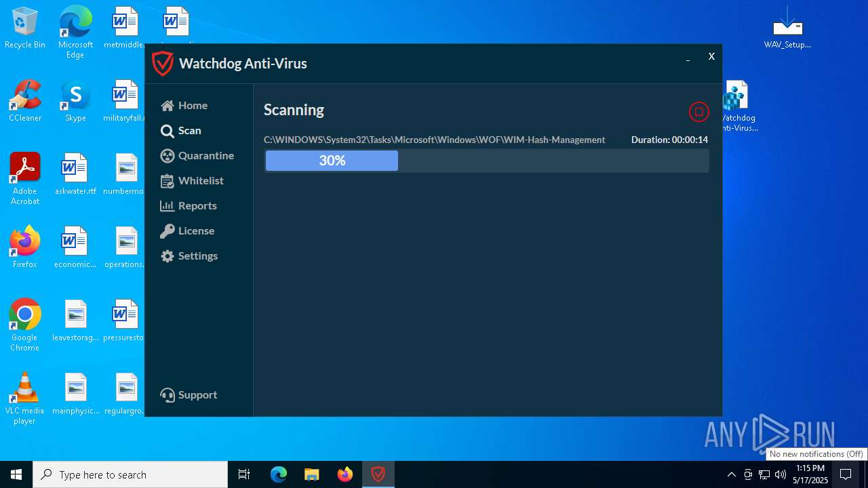Select Scan in the sidebar
The height and width of the screenshot is (488, 868).
coord(180,131)
